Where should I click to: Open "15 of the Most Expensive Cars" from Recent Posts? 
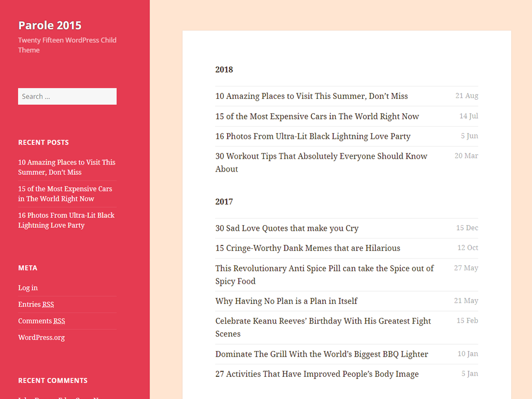(x=65, y=193)
